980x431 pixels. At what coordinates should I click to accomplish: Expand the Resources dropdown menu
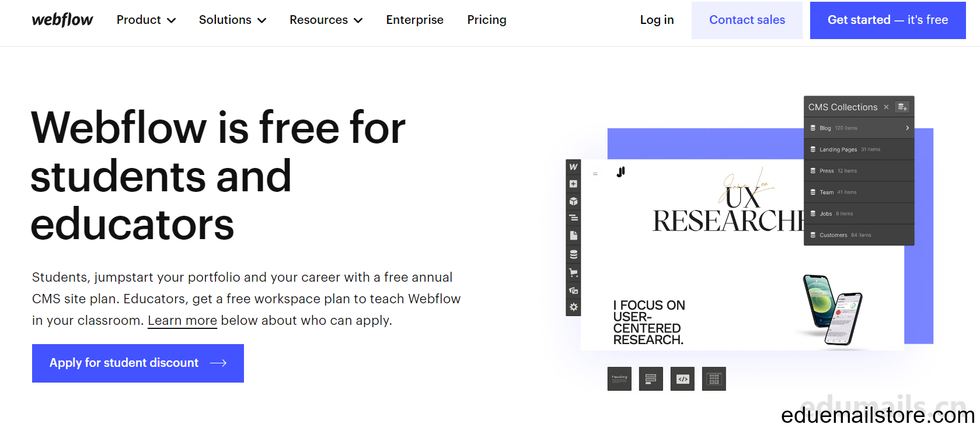(x=326, y=20)
